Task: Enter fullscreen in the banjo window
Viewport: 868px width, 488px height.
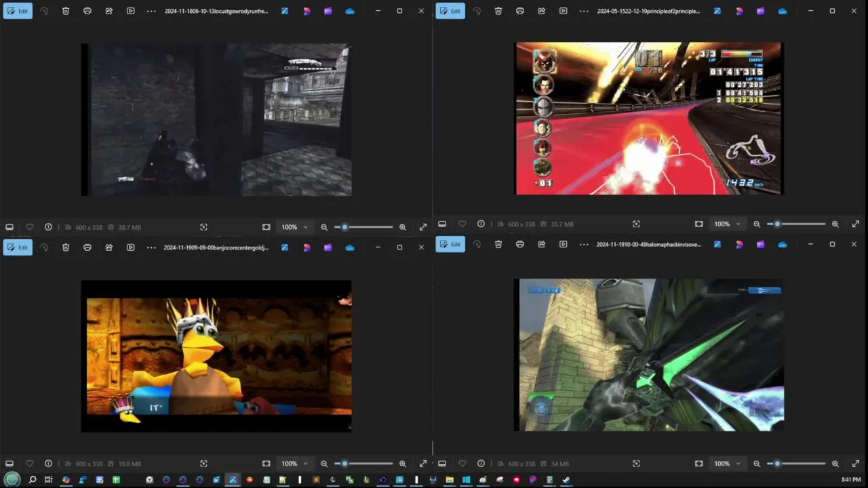Action: coord(423,464)
